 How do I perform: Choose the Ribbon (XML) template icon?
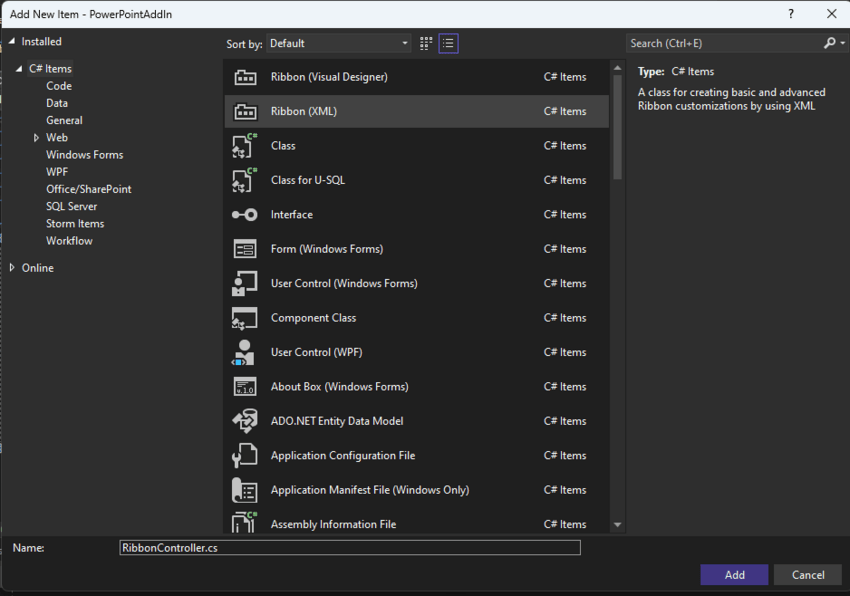click(x=246, y=111)
